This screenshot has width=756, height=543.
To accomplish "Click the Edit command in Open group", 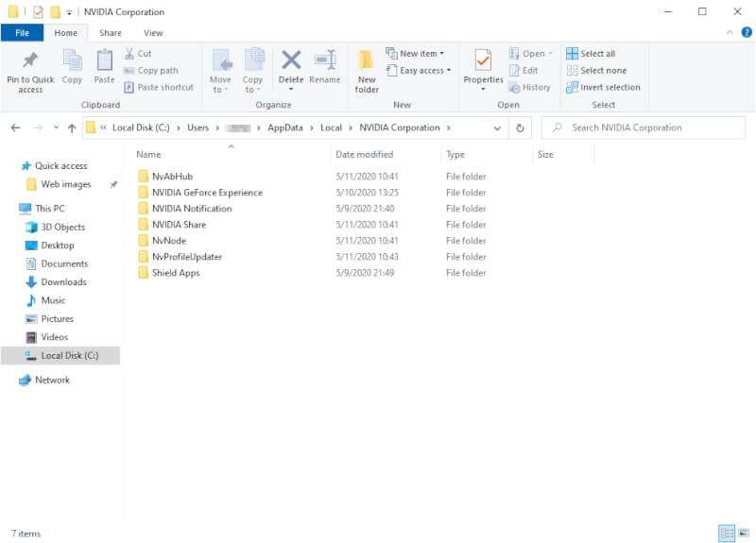I will pyautogui.click(x=524, y=70).
